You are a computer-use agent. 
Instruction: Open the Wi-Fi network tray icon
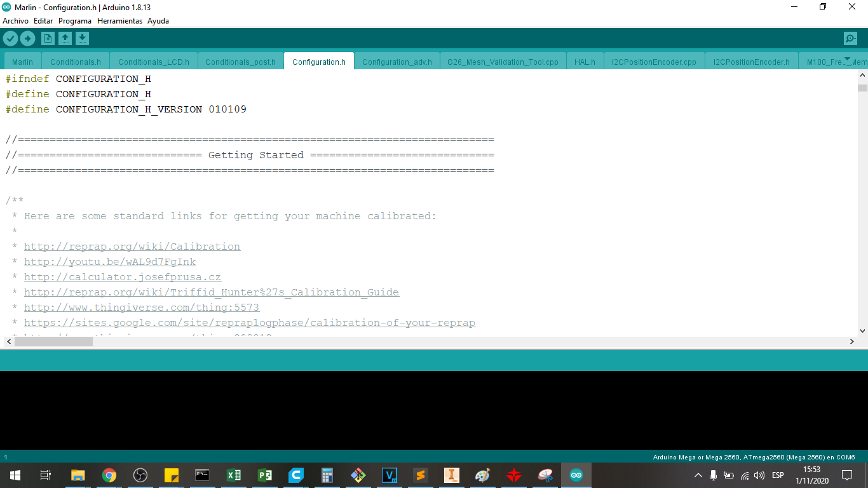point(745,475)
